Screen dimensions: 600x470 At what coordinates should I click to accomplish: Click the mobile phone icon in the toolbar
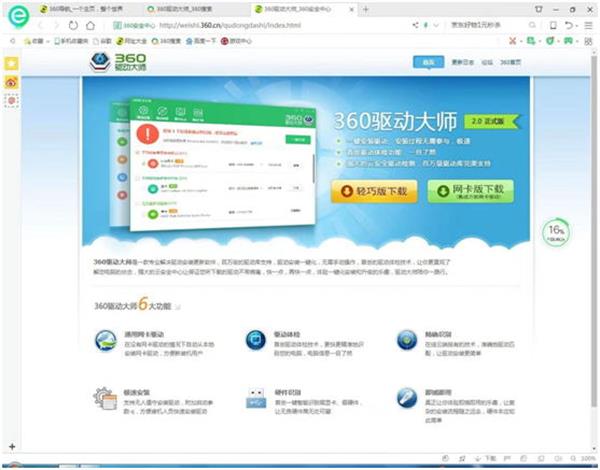pyautogui.click(x=553, y=25)
